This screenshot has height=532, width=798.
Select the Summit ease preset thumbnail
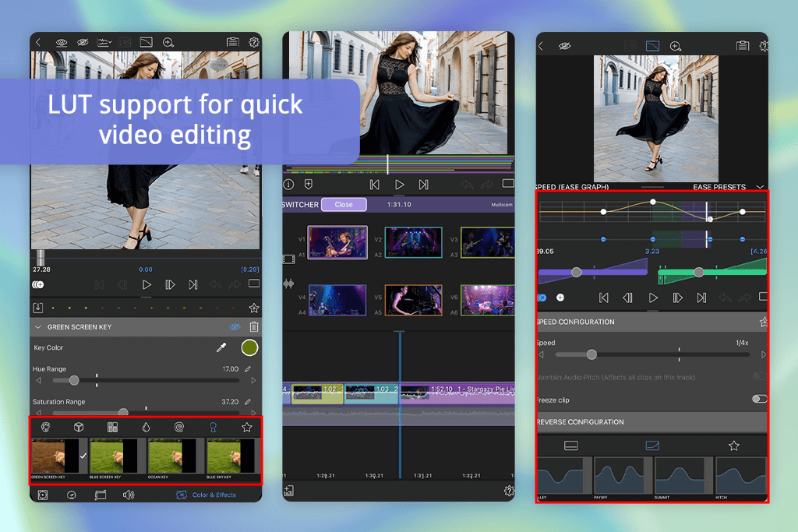[680, 476]
